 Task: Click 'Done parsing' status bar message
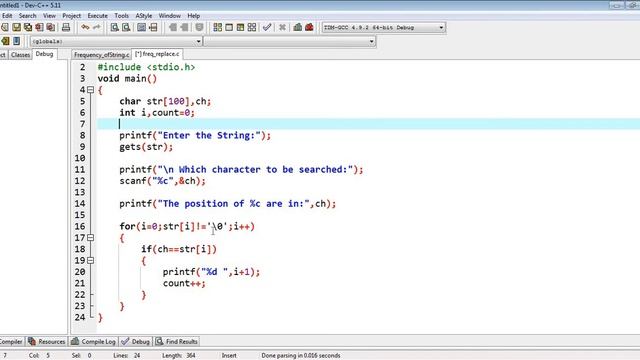[301, 356]
